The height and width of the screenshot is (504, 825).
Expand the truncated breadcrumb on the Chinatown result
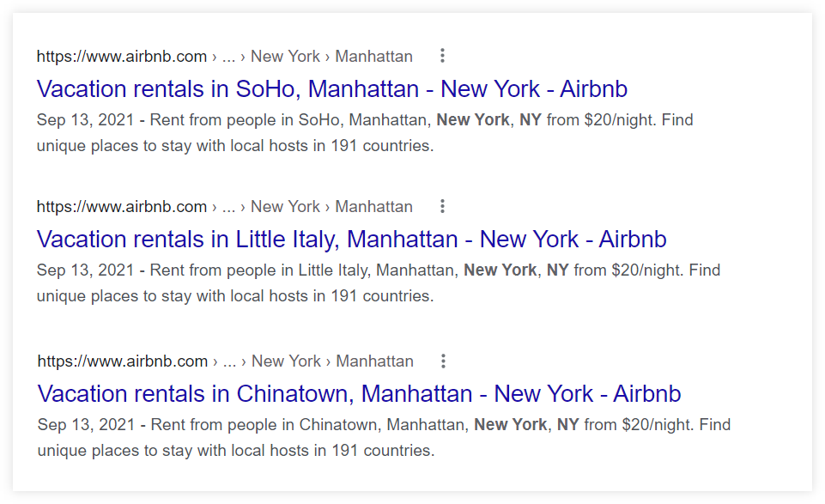(229, 361)
